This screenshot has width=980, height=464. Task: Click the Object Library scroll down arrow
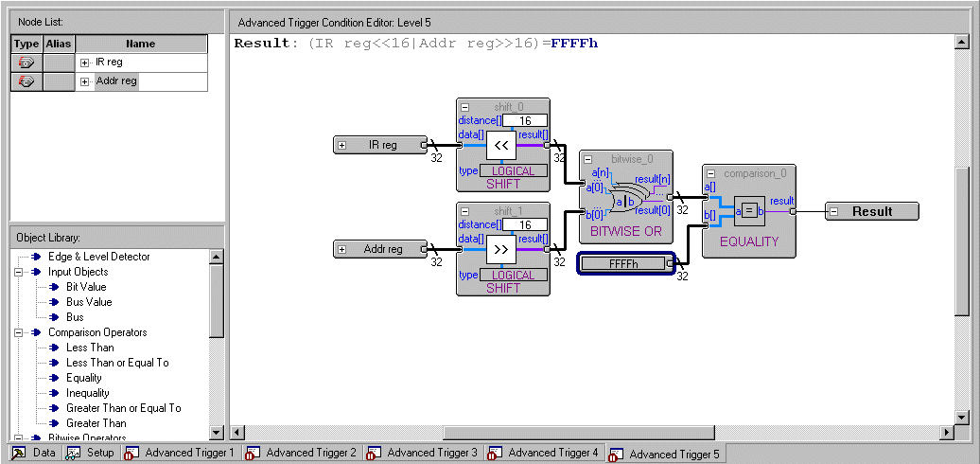217,433
